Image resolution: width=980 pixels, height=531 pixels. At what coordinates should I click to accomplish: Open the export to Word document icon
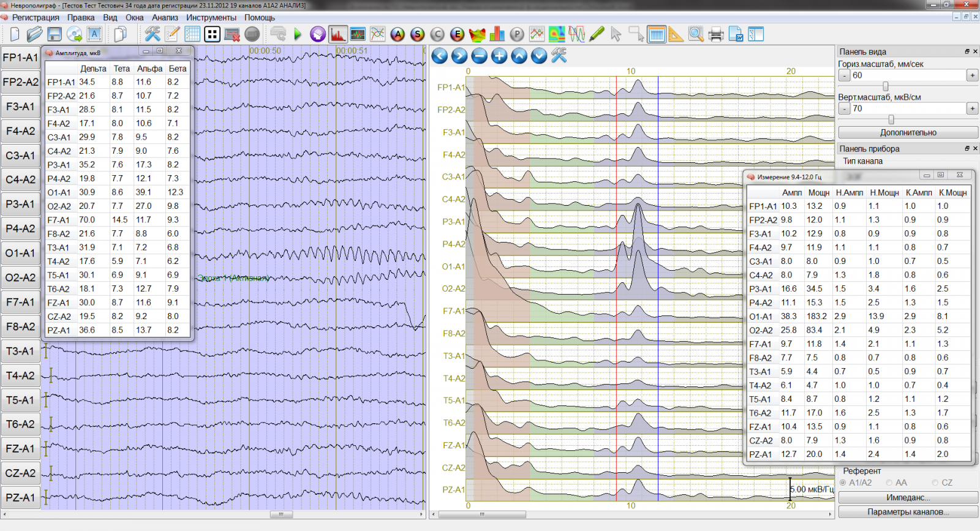736,34
